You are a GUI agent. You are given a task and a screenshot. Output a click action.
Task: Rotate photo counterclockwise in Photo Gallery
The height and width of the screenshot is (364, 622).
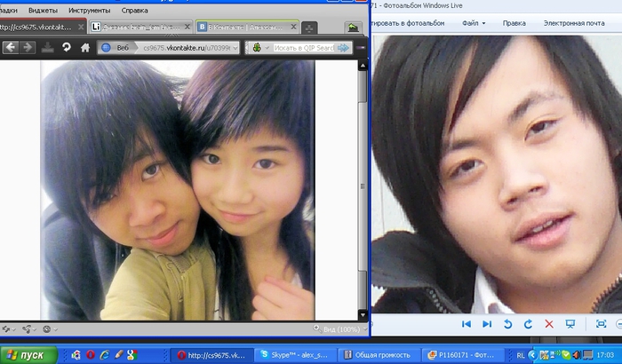[x=507, y=324]
